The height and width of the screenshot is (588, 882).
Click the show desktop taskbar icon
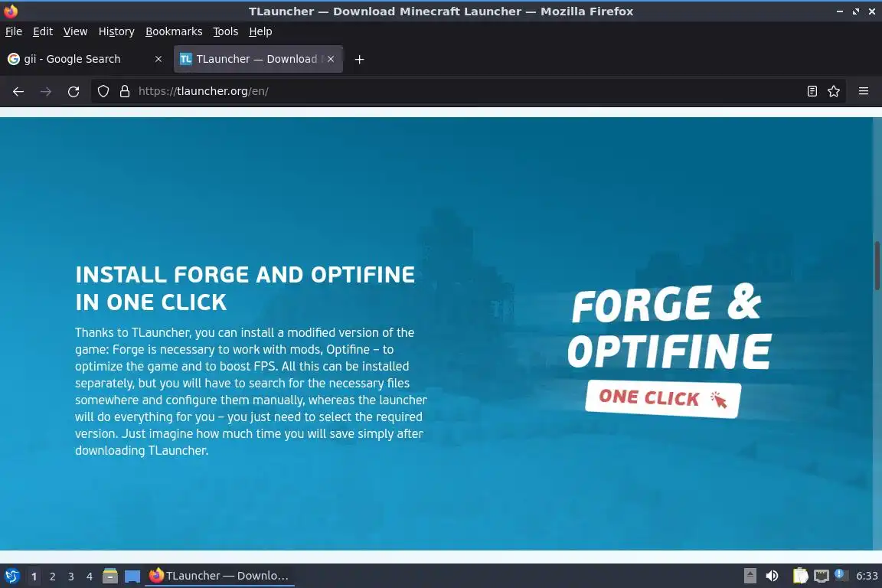132,577
